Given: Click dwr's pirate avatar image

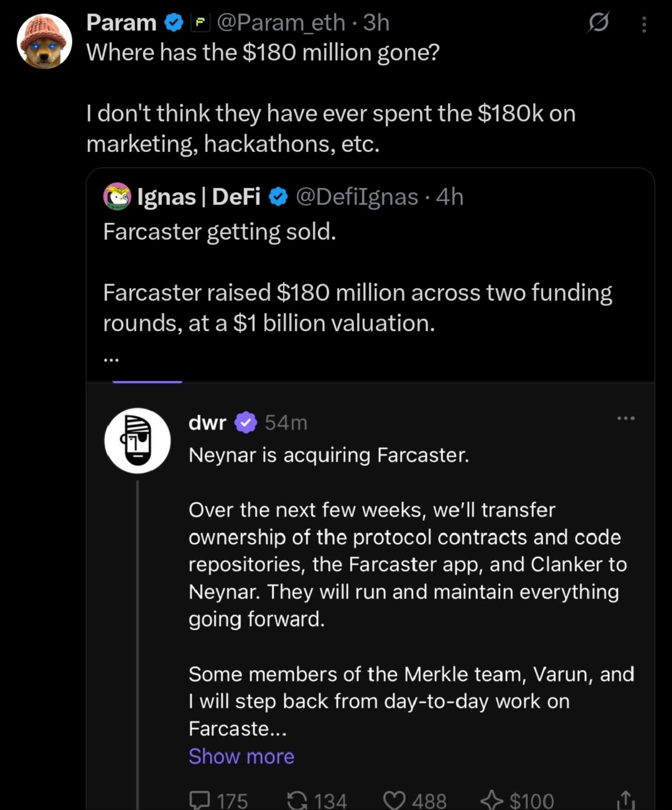Looking at the screenshot, I should [x=137, y=440].
